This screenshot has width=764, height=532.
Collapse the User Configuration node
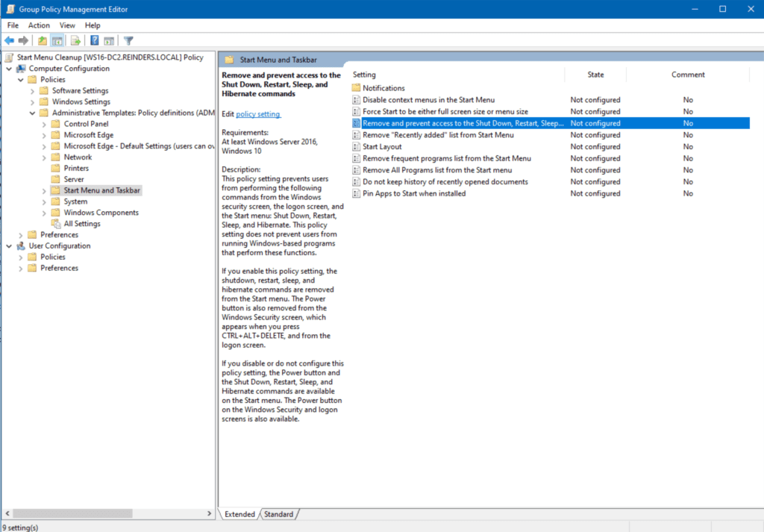pos(9,246)
